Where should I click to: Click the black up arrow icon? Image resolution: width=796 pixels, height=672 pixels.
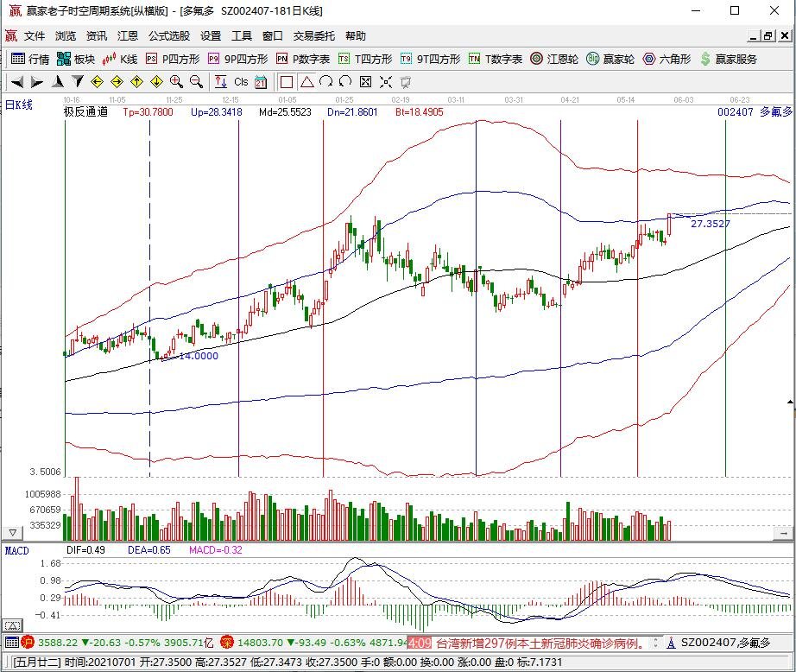click(x=57, y=82)
